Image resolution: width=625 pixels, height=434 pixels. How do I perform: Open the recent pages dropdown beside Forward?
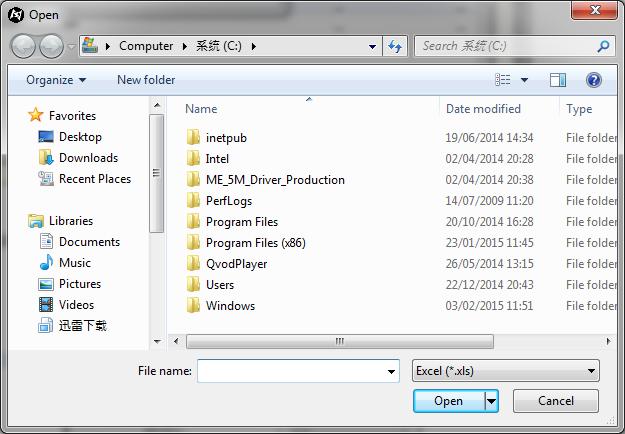coord(71,47)
